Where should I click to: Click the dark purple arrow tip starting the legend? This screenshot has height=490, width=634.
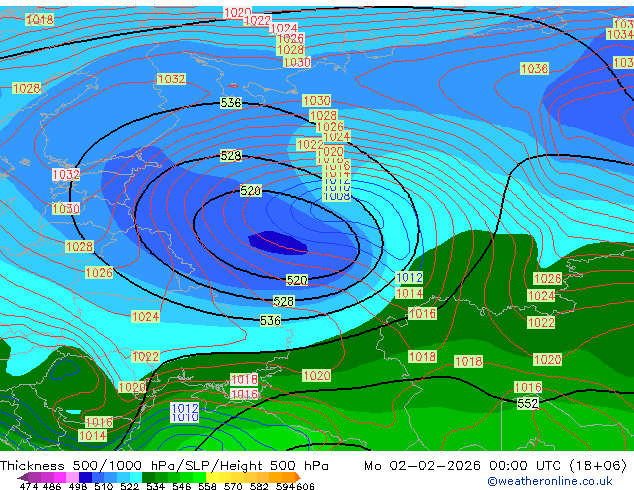coord(23,477)
